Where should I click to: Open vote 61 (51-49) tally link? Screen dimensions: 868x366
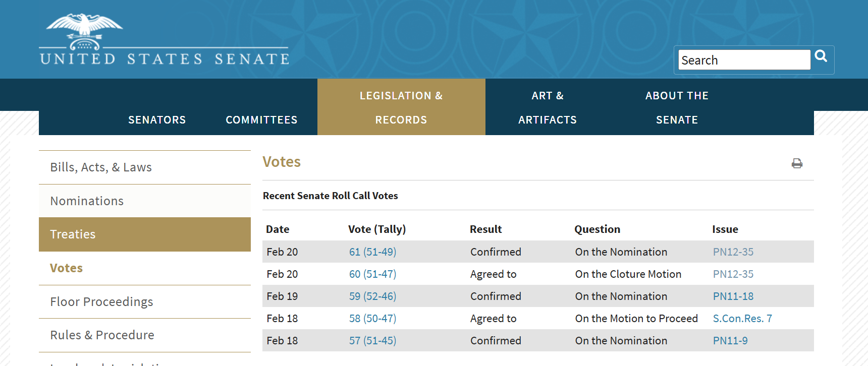372,252
